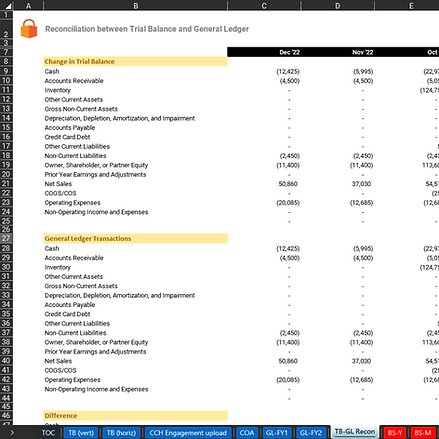Click the title 'Reconciliation between Trial Balance and General Ledger'
Image resolution: width=439 pixels, height=439 pixels.
coord(147,29)
